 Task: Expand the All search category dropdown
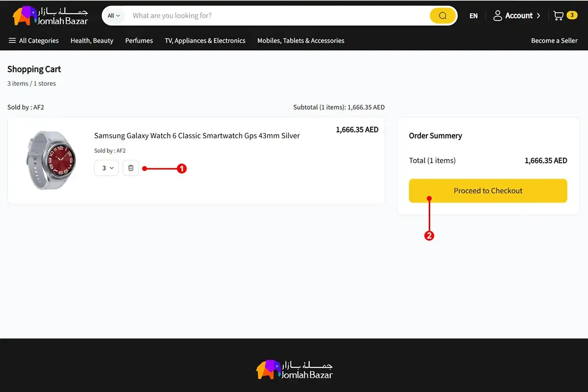coord(114,16)
